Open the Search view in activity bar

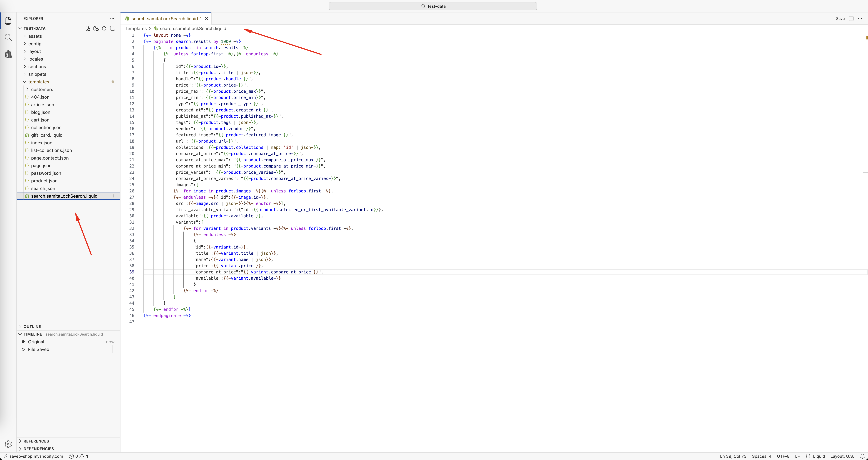point(8,37)
